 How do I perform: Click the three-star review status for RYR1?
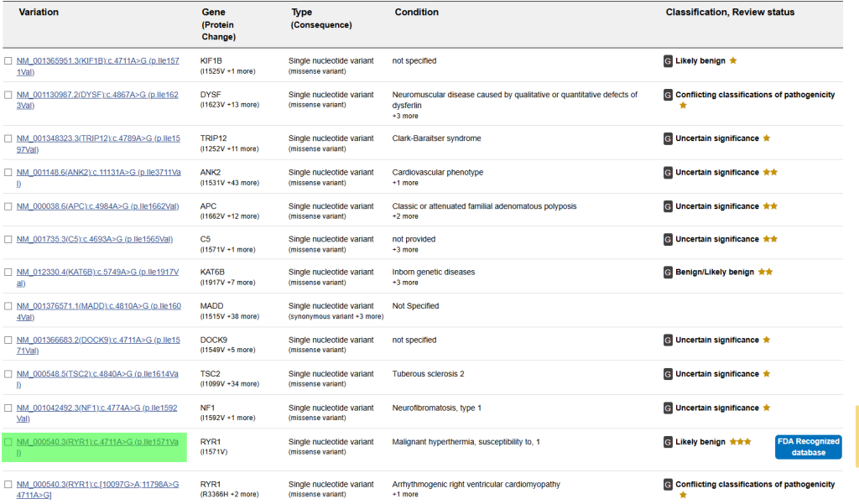pyautogui.click(x=740, y=442)
